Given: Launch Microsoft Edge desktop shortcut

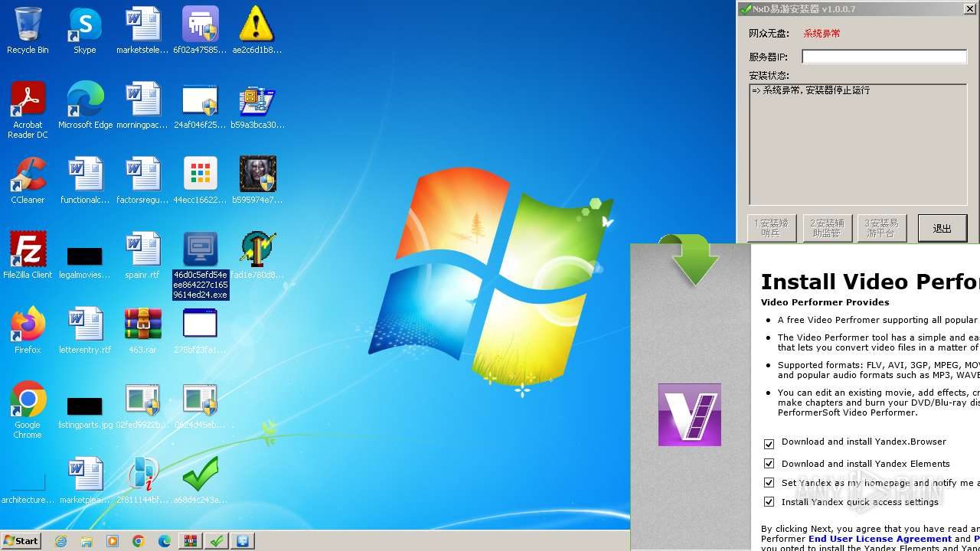Looking at the screenshot, I should 85,106.
